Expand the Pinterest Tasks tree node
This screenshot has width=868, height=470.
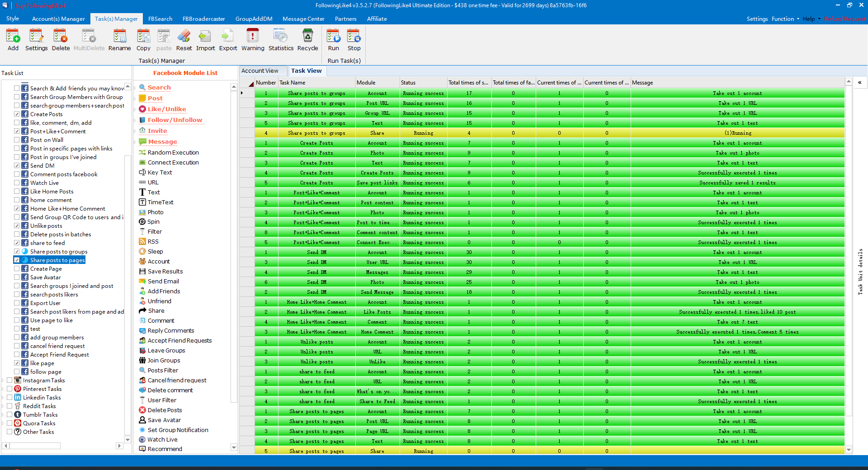click(4, 389)
